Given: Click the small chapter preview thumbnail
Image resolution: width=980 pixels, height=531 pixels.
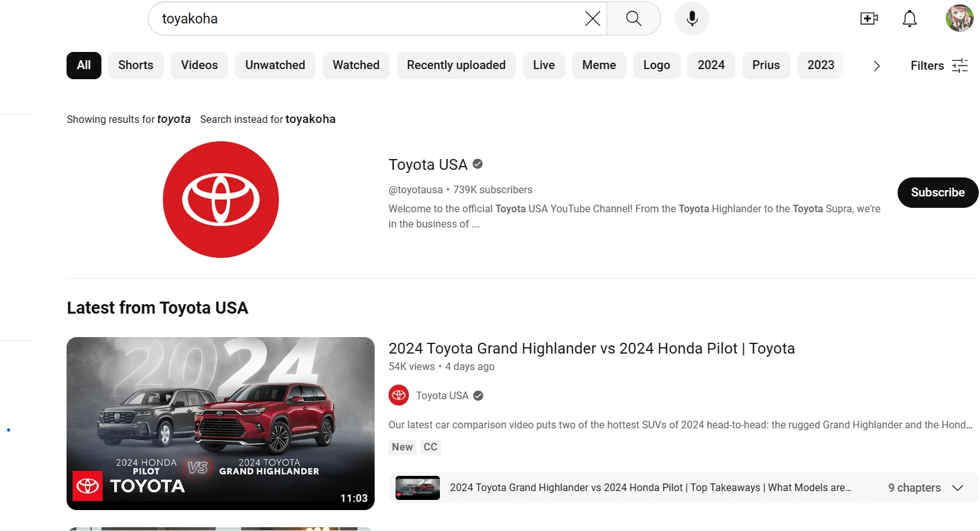Looking at the screenshot, I should click(418, 488).
